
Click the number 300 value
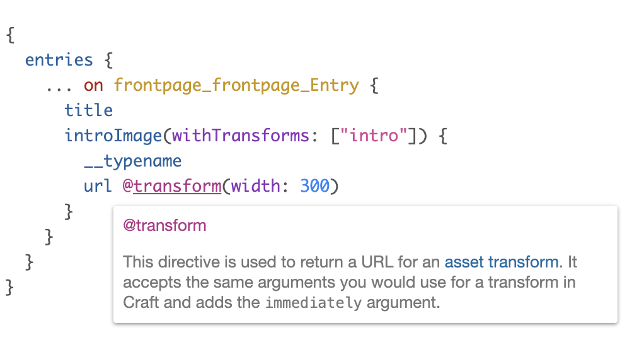coord(314,186)
